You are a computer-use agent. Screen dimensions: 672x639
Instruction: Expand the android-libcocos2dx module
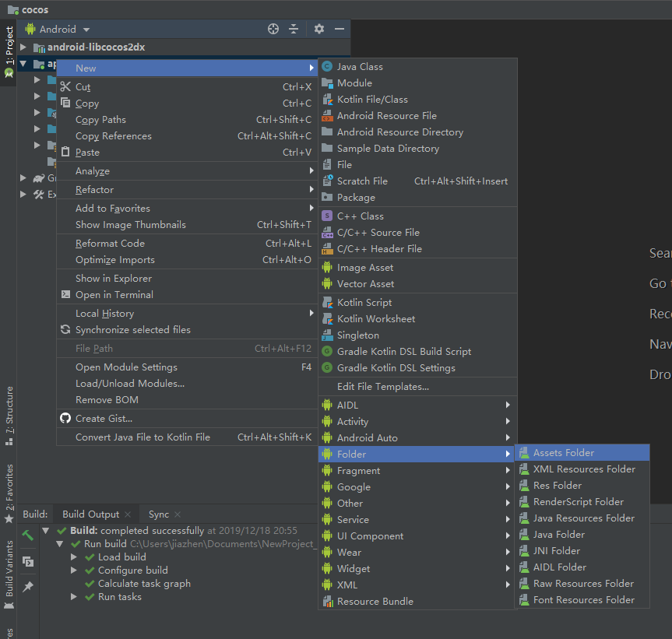[x=23, y=47]
